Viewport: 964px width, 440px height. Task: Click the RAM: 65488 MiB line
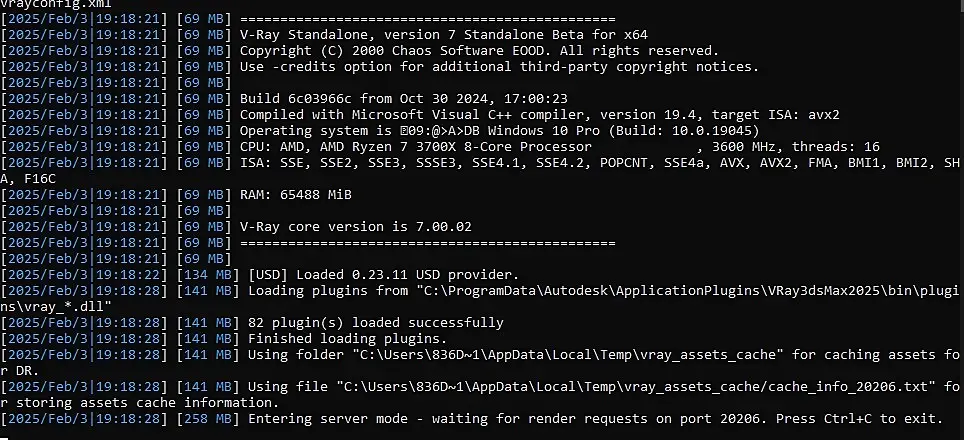tap(296, 194)
